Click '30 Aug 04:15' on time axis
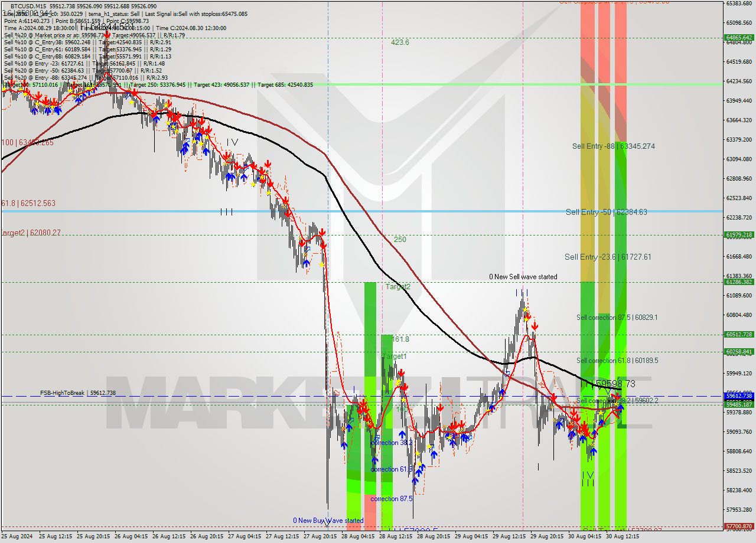Screen dimensions: 756x543 point(586,537)
